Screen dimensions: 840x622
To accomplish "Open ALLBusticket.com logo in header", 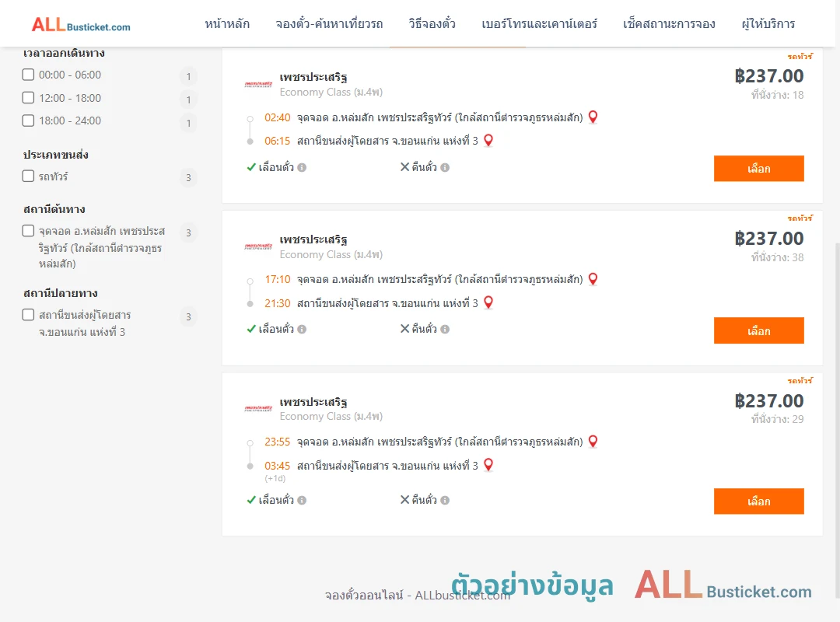I will coord(81,25).
